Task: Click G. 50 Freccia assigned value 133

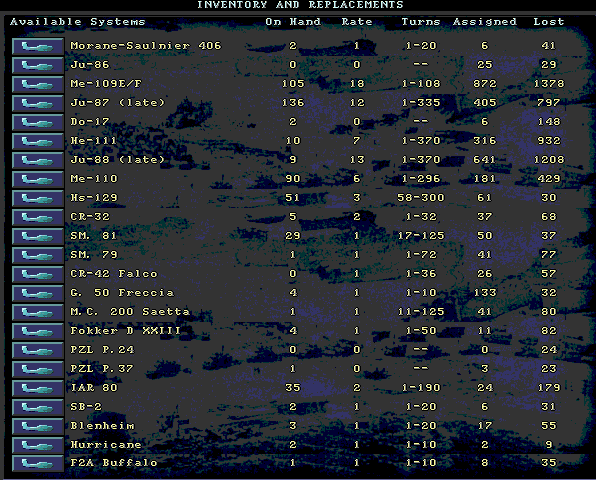Action: tap(485, 293)
